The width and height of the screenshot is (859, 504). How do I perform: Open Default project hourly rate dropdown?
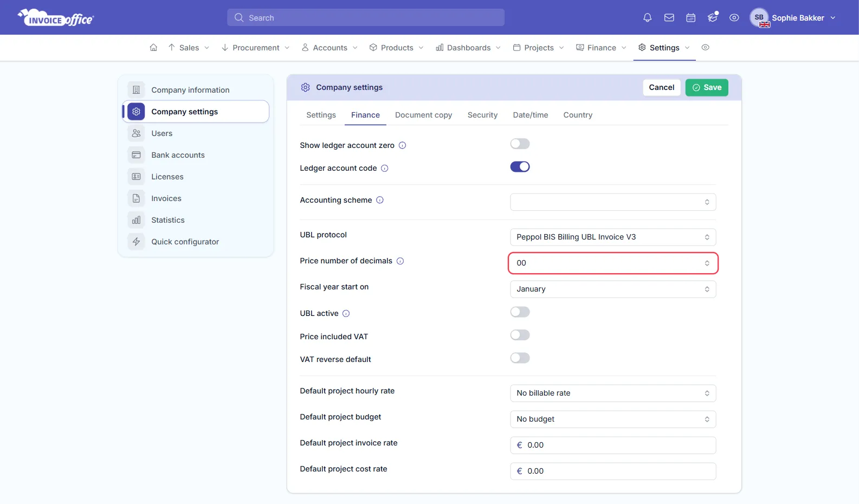coord(613,393)
